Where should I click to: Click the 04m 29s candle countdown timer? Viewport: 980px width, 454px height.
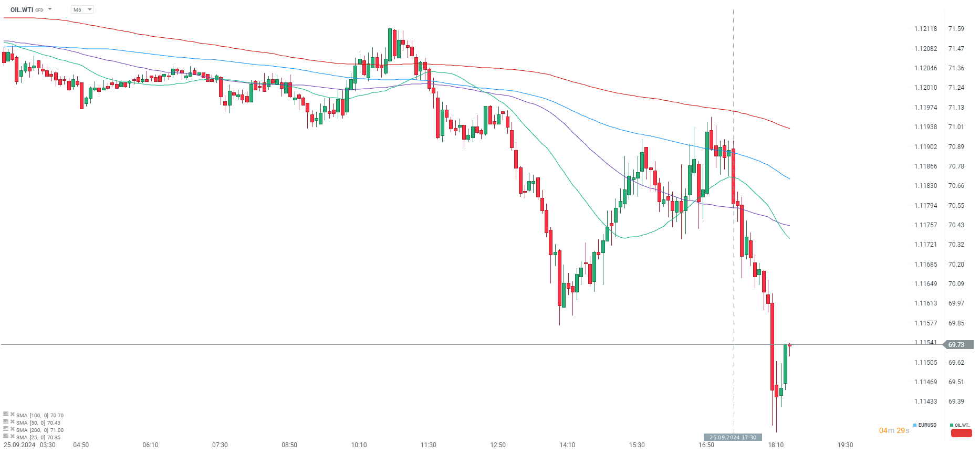point(894,430)
